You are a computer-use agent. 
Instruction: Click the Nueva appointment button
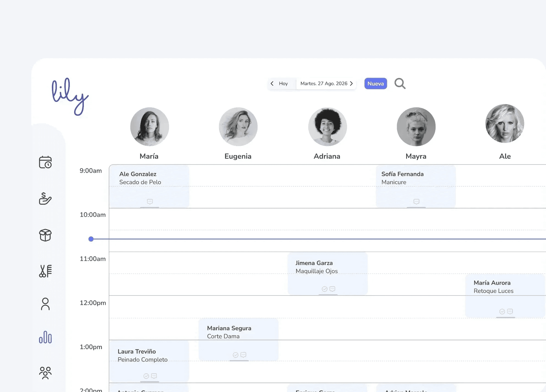click(375, 83)
